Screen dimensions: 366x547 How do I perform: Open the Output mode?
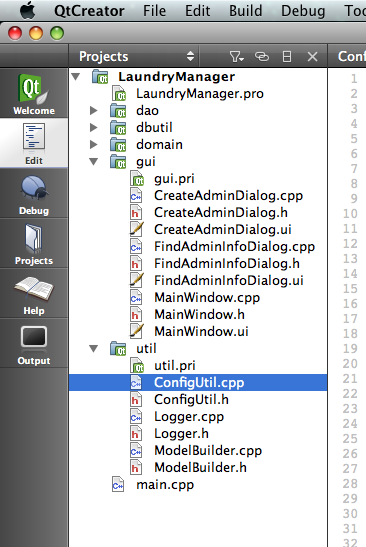click(34, 343)
